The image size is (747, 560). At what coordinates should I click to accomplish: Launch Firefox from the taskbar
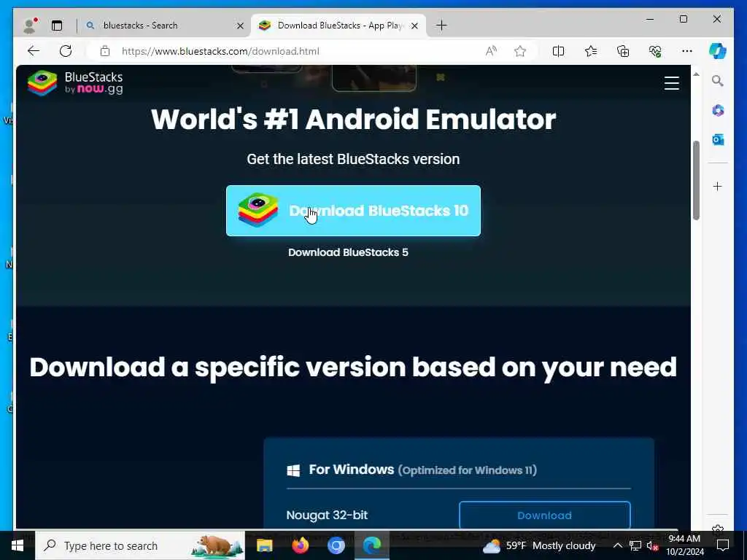click(x=300, y=545)
